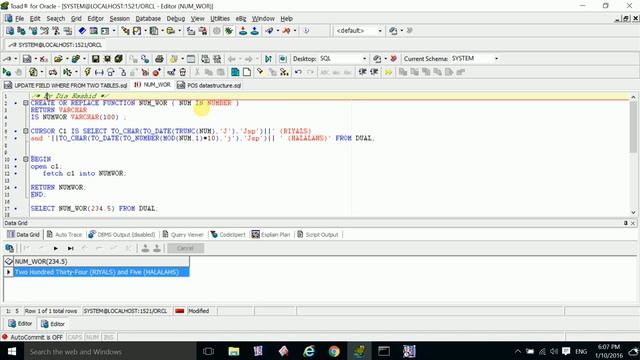This screenshot has width=640, height=360.
Task: Click the NUM_WOR(234.5) column header
Action: point(102,261)
